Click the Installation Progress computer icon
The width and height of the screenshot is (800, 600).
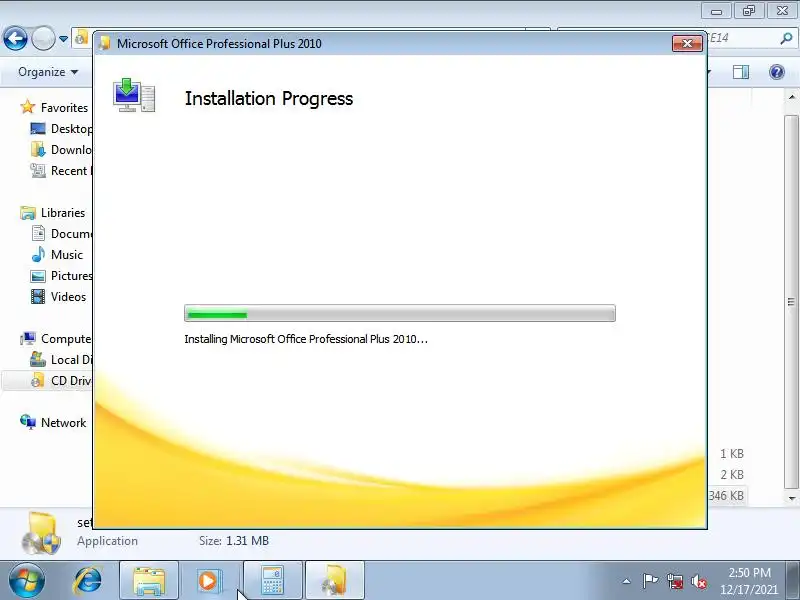[x=134, y=95]
